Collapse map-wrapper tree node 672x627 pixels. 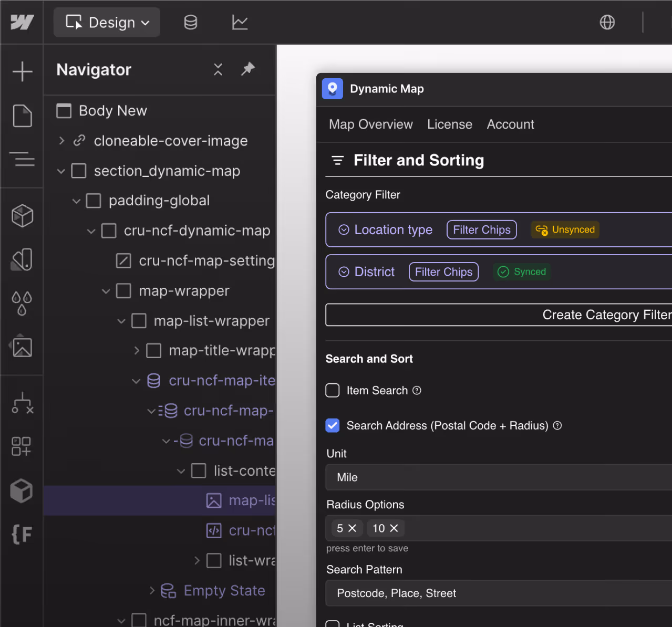tap(106, 291)
